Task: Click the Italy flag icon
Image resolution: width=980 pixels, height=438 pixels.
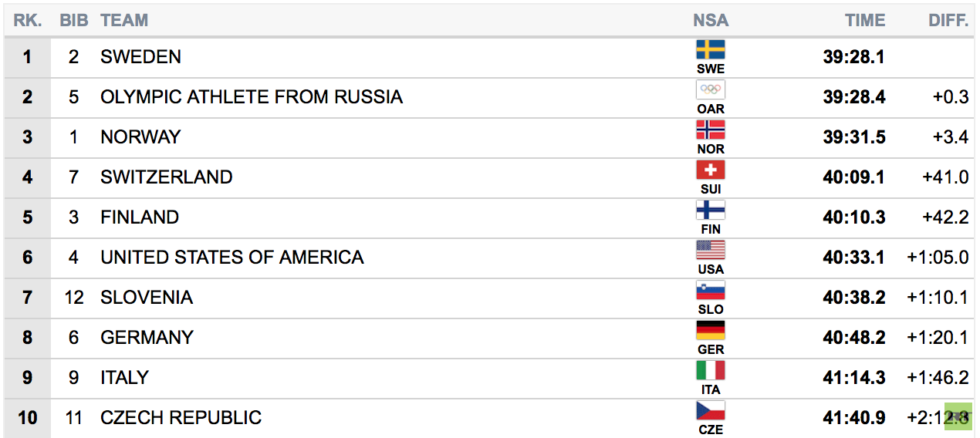Action: pyautogui.click(x=711, y=371)
